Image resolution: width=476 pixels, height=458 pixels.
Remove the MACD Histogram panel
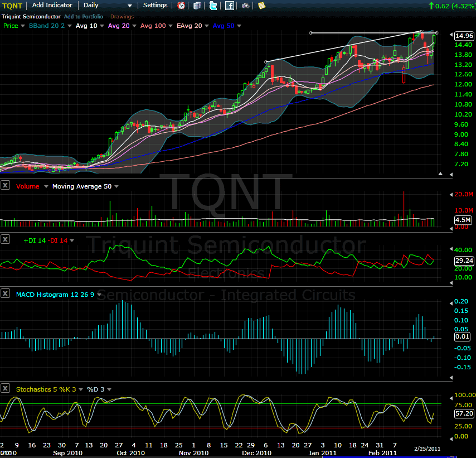pos(6,294)
